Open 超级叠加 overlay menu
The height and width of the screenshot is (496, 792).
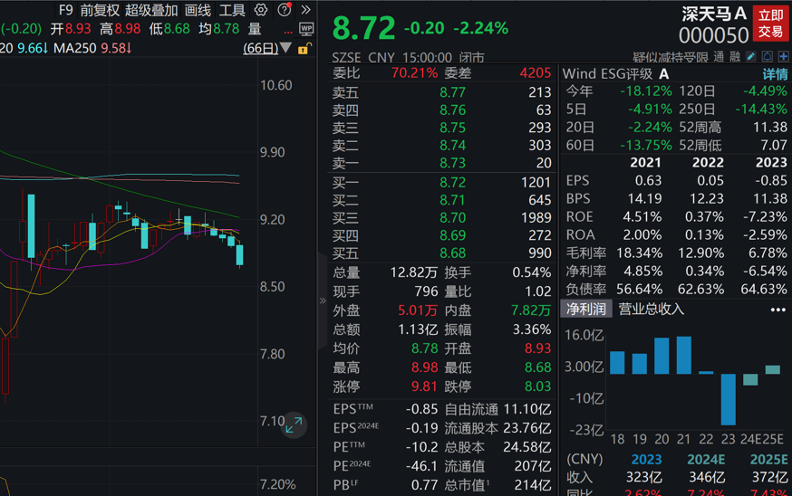[152, 10]
